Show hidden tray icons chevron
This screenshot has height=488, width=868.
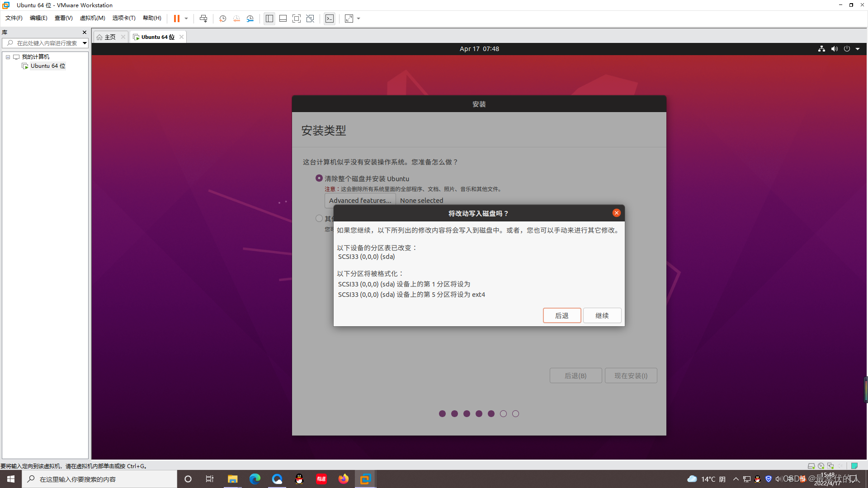pyautogui.click(x=736, y=479)
